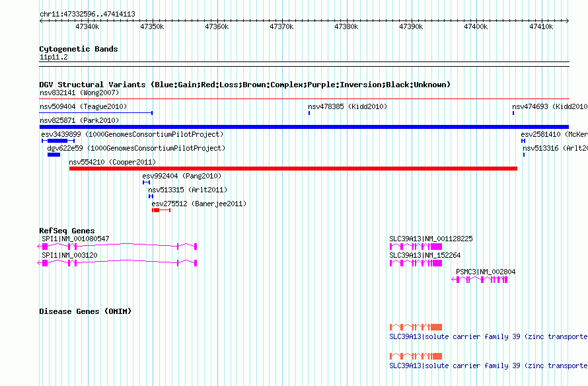Open the nsv478385 (Kidd2010) variant label
Viewport: 588px width, 386px height.
[348, 106]
